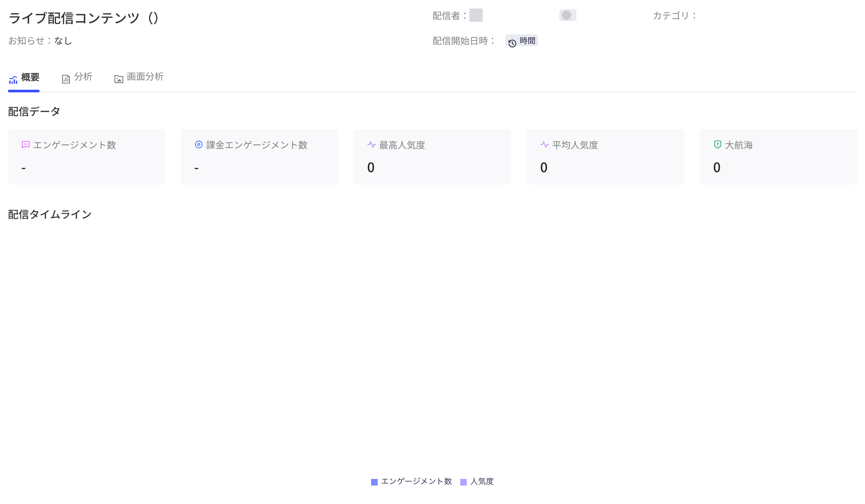This screenshot has width=865, height=504.
Task: Toggle the エンゲージメント数 legend swatch
Action: [374, 482]
